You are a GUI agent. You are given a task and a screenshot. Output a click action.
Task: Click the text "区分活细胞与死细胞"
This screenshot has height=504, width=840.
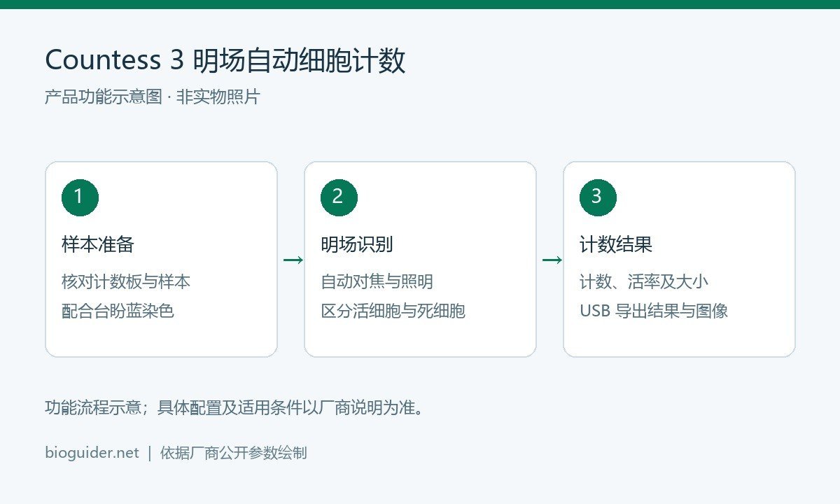[x=393, y=311]
